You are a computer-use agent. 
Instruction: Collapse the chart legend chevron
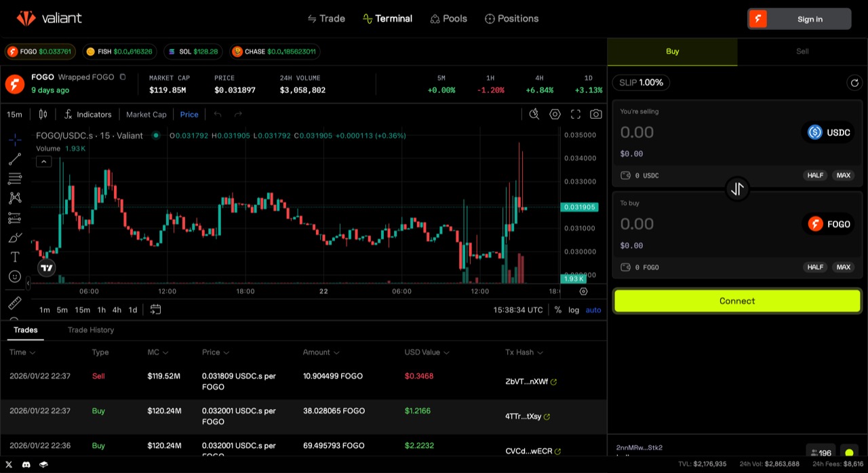pyautogui.click(x=43, y=162)
